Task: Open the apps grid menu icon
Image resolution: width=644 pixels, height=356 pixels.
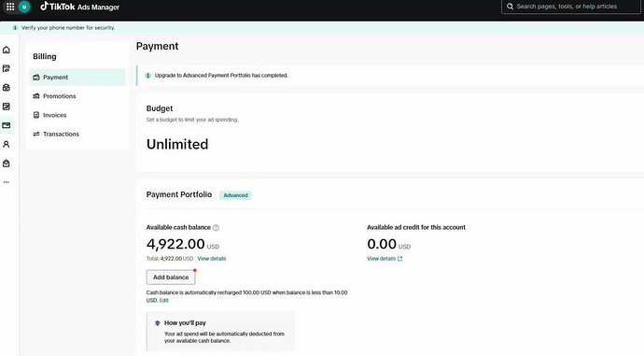Action: click(x=10, y=7)
